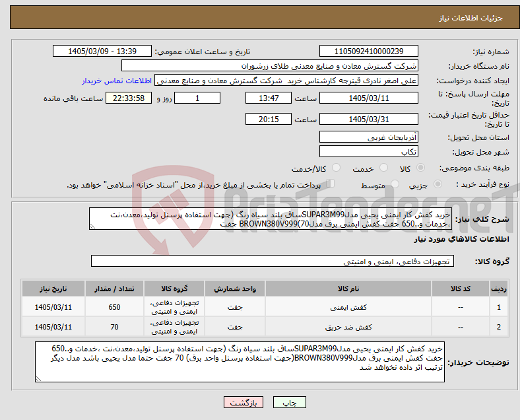Click the deadline time field 13:47
Image resolution: width=520 pixels, height=420 pixels.
269,98
